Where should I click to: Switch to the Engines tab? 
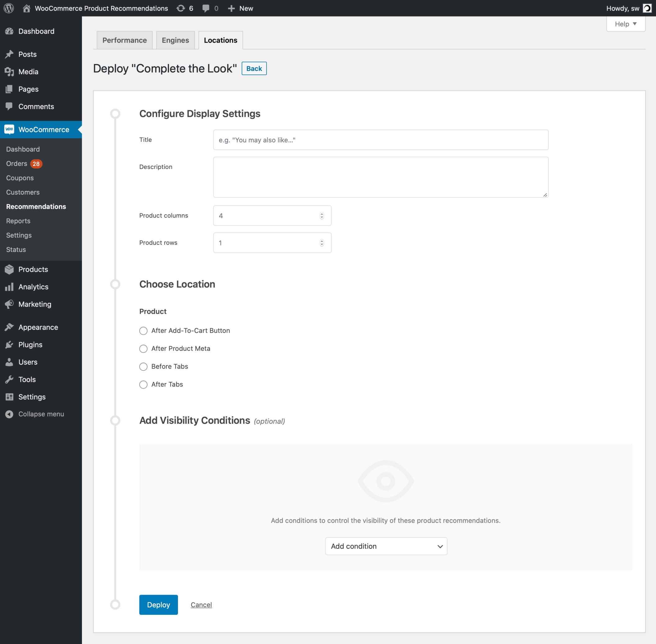coord(175,40)
